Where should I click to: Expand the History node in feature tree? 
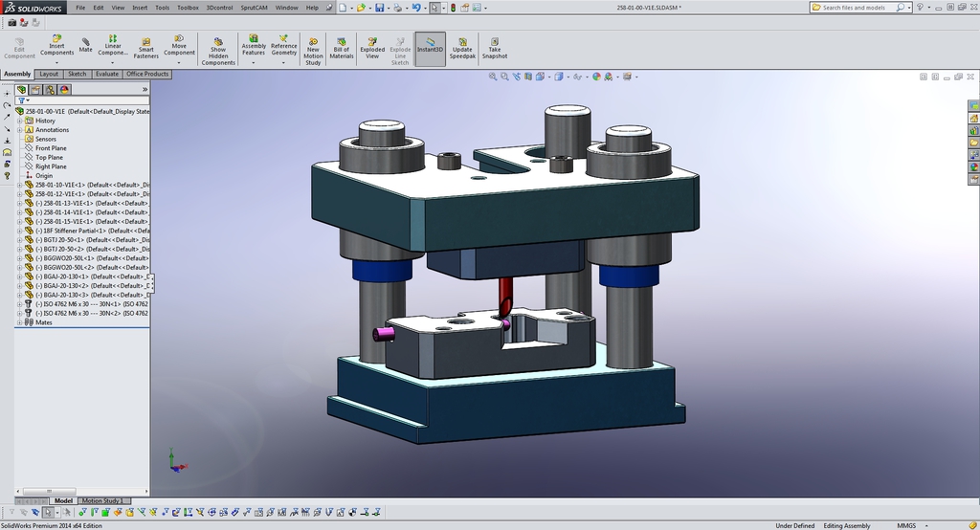[20, 121]
